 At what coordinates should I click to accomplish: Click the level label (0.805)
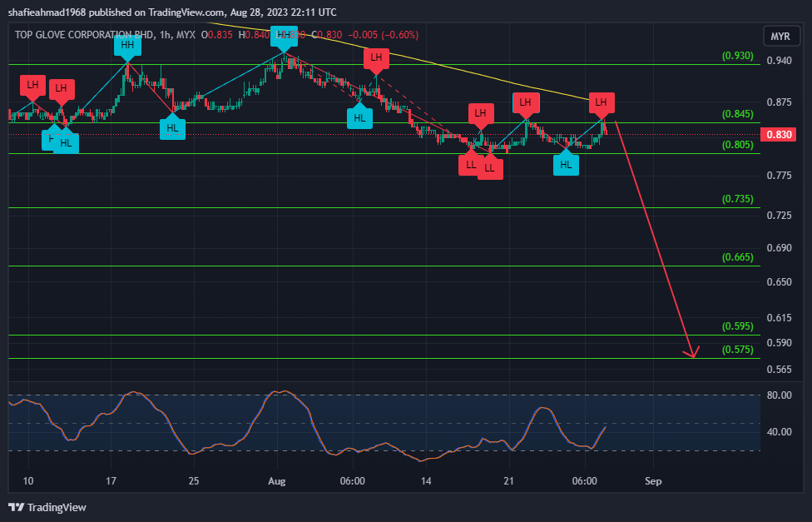pos(737,145)
